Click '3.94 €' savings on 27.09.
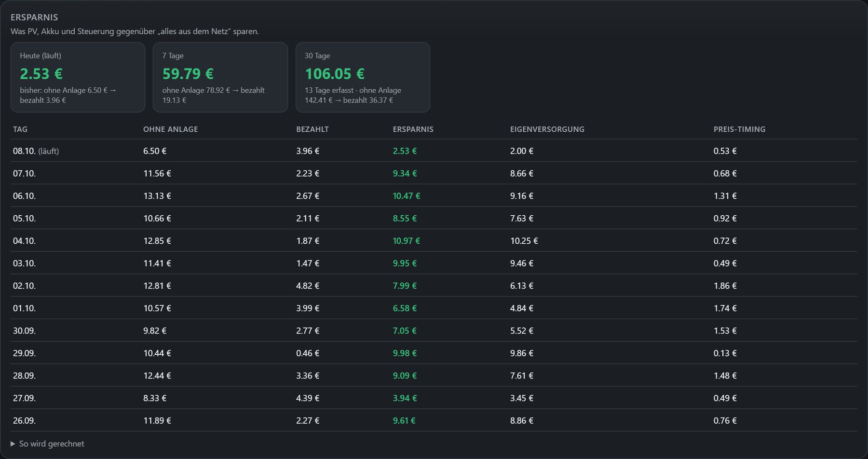Image resolution: width=868 pixels, height=459 pixels. coord(405,398)
